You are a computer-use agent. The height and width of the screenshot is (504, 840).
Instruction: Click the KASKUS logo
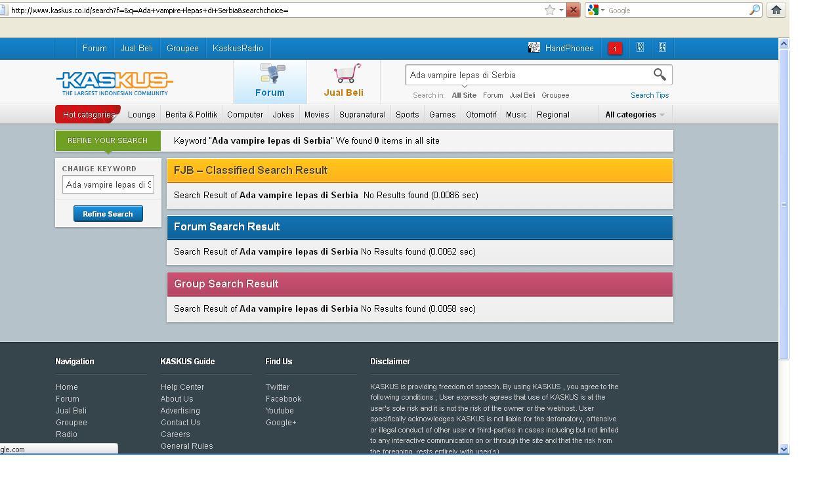click(115, 83)
